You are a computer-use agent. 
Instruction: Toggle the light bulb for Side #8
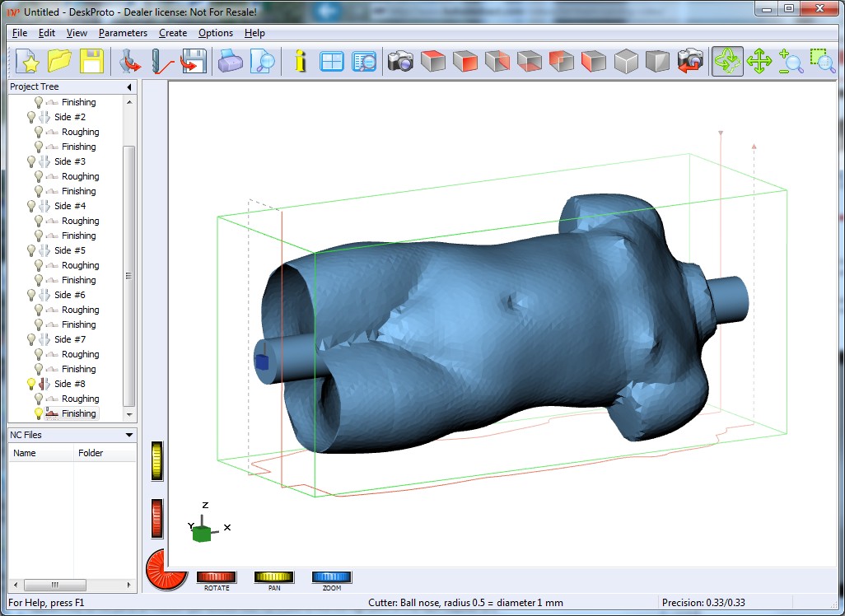click(32, 384)
